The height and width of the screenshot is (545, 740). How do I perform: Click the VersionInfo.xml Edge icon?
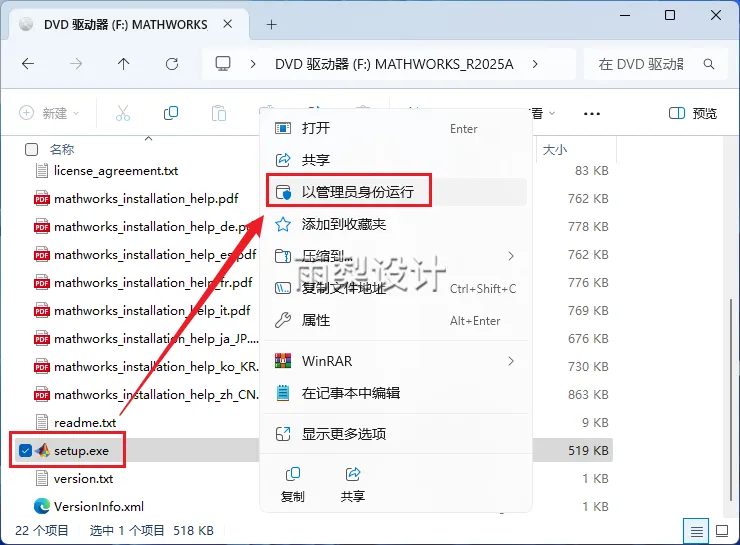click(42, 506)
